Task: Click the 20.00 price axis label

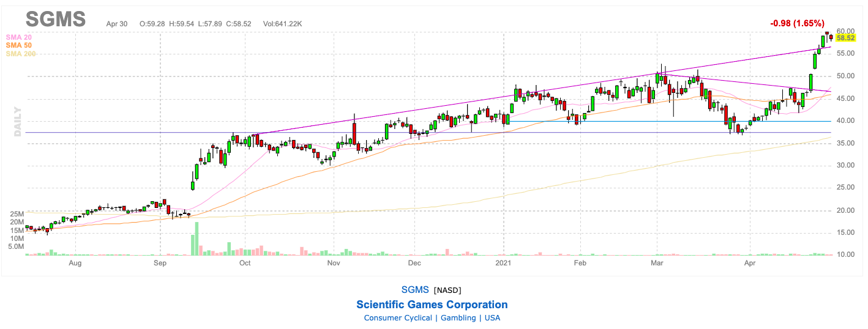Action: 846,210
